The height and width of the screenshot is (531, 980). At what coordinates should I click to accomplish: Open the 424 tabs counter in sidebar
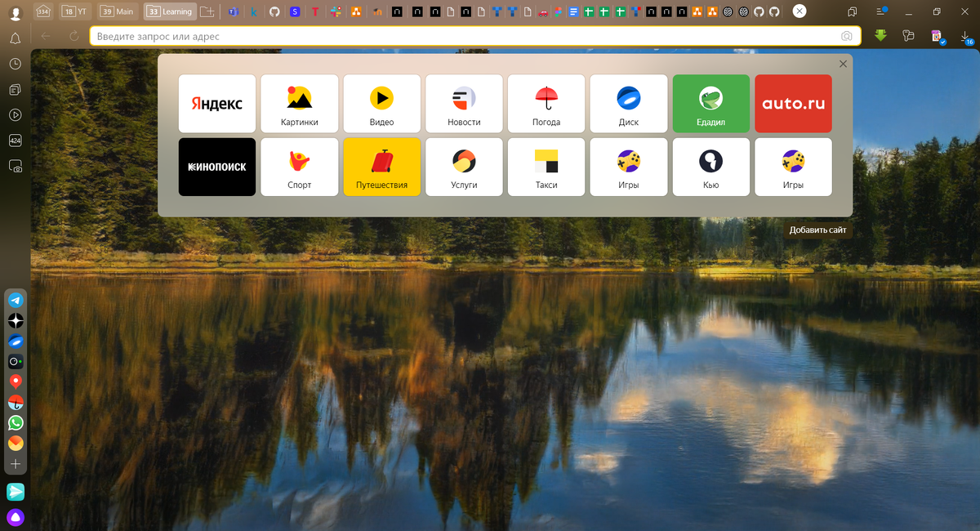coord(15,141)
